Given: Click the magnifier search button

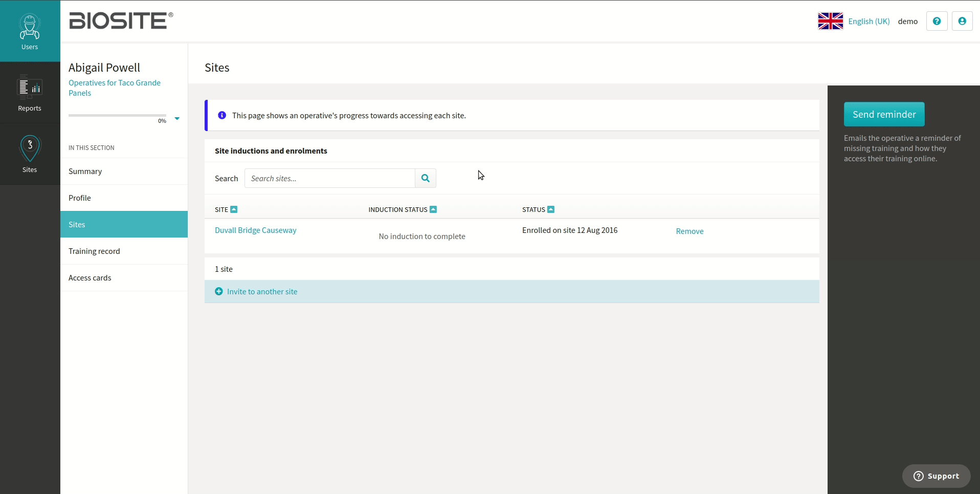Looking at the screenshot, I should tap(425, 178).
